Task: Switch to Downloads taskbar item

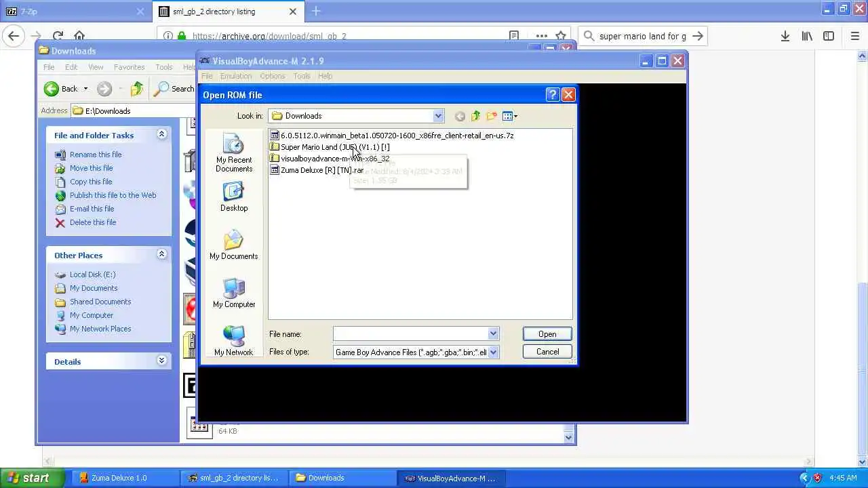Action: pyautogui.click(x=342, y=478)
